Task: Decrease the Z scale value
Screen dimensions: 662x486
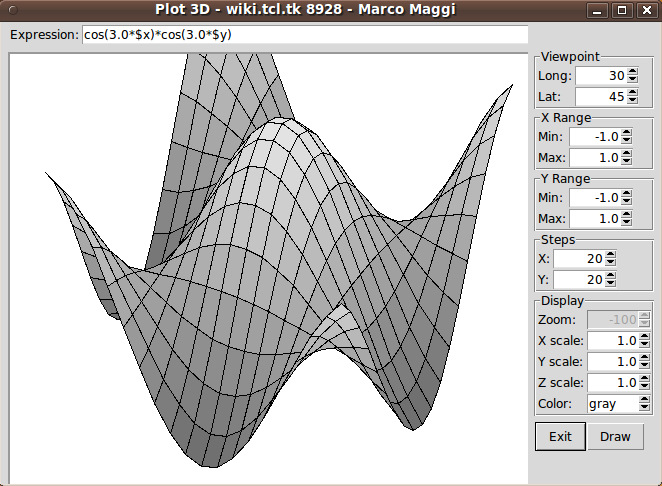Action: coord(644,386)
